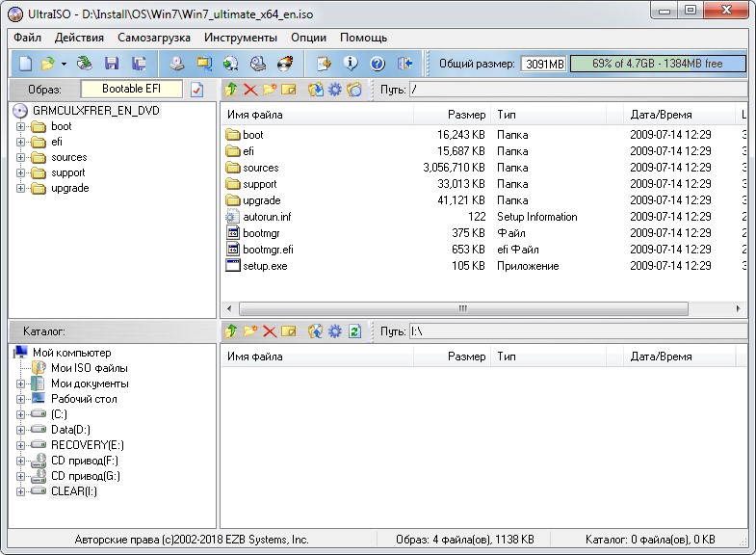Click add-to-image icon in catalog toolbar
Screen dimensions: 756x555
tap(316, 331)
